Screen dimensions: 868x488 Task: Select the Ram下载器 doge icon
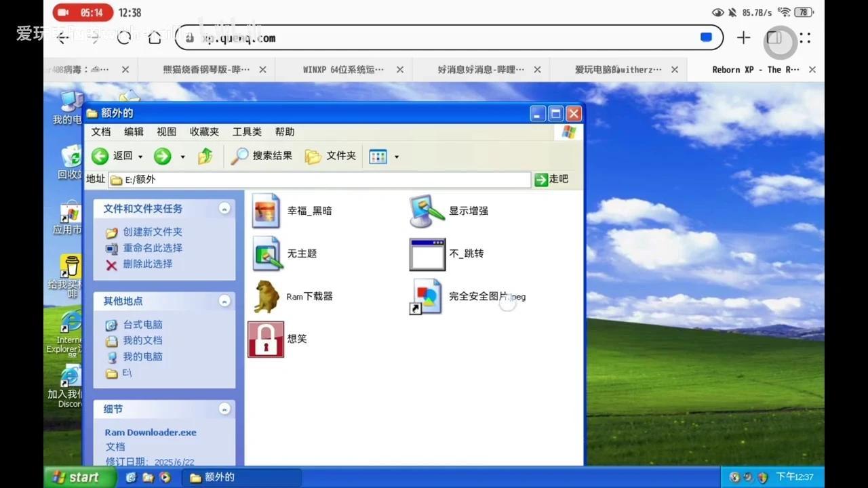267,296
